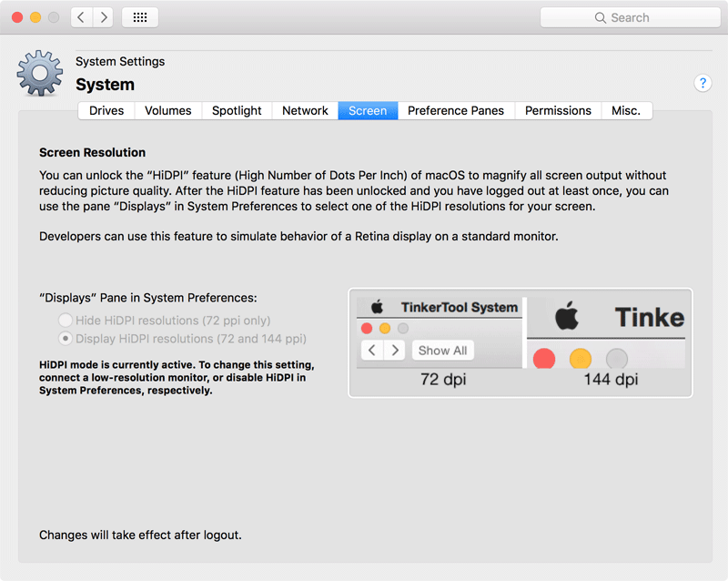Screen dimensions: 728x581
Task: Open the Misc. tab
Action: [626, 110]
